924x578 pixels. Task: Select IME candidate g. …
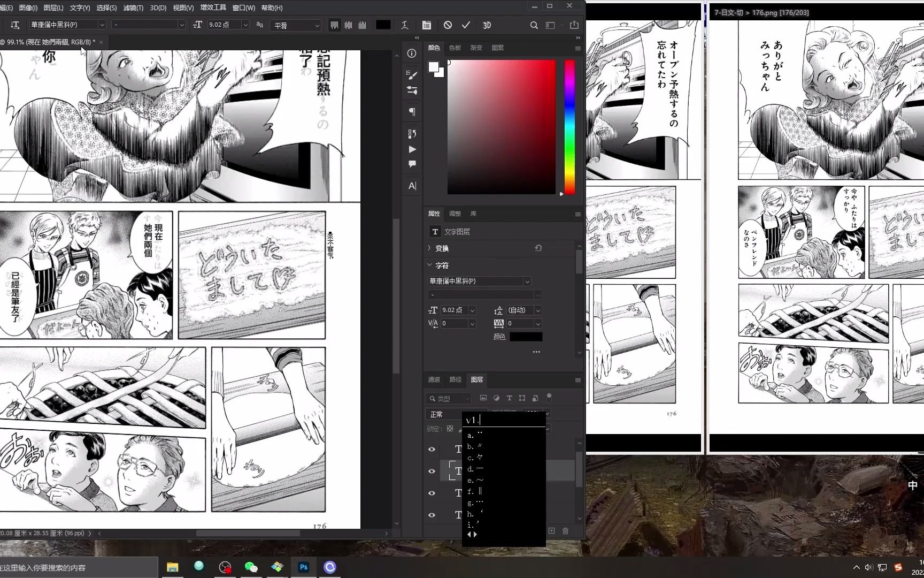[x=476, y=503]
